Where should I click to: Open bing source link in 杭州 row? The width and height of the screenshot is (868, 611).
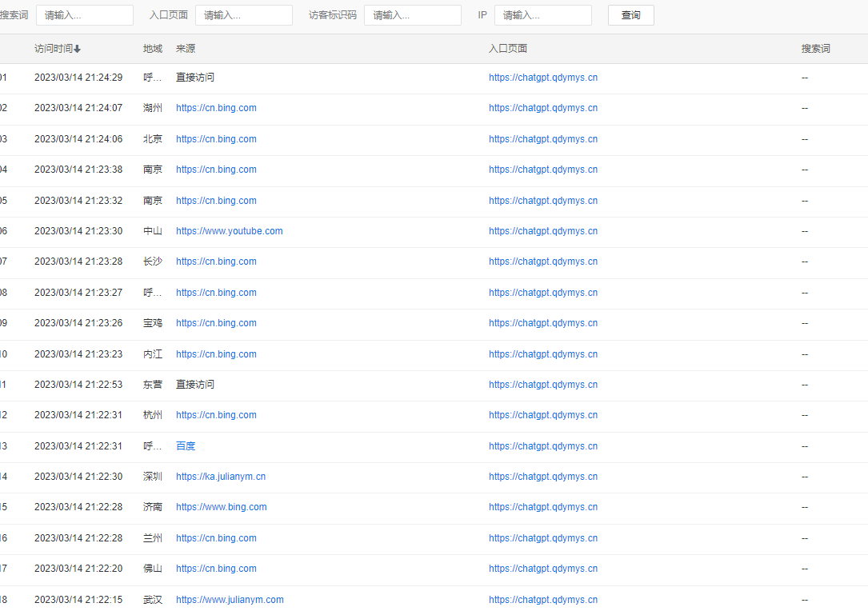[x=216, y=415]
